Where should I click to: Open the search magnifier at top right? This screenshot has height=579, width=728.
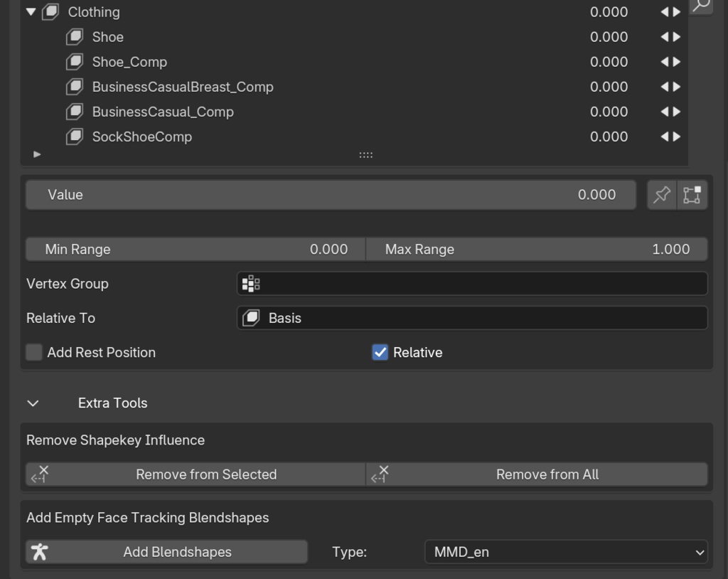point(700,6)
